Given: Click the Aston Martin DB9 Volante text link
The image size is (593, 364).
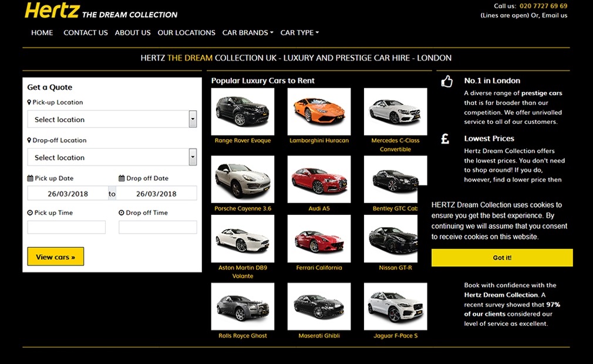Looking at the screenshot, I should pyautogui.click(x=243, y=272).
